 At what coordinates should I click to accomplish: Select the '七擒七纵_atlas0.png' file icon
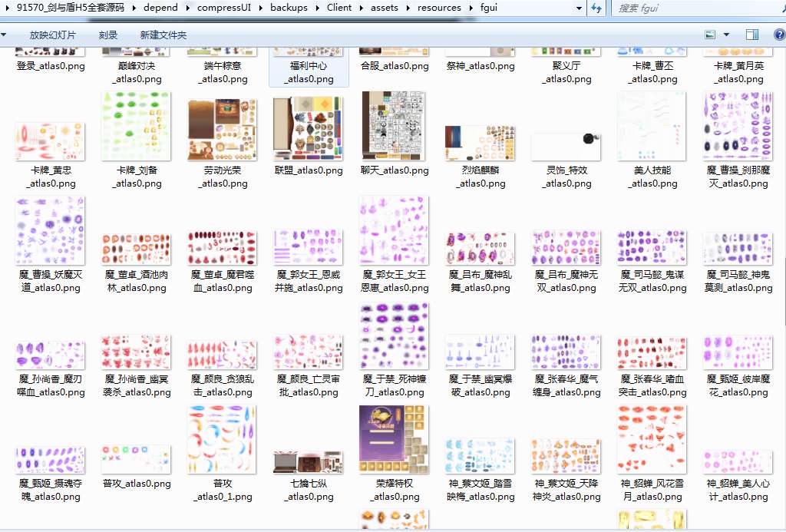(x=309, y=461)
